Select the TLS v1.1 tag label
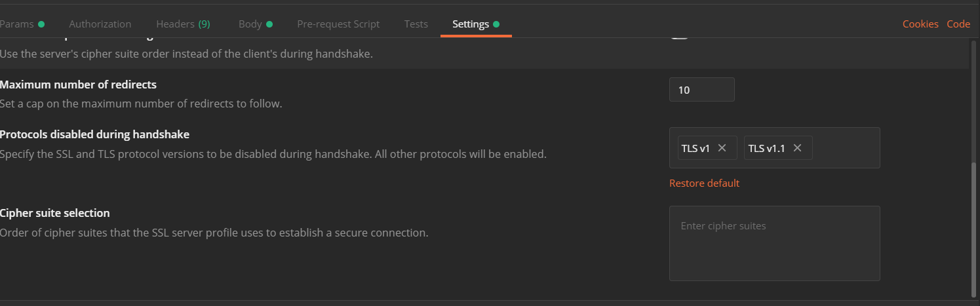This screenshot has height=306, width=980. click(x=766, y=148)
